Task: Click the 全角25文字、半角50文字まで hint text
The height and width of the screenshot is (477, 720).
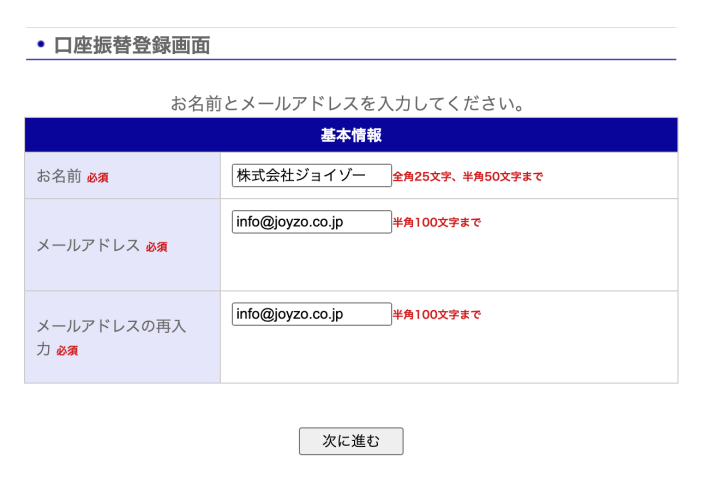Action: click(467, 177)
